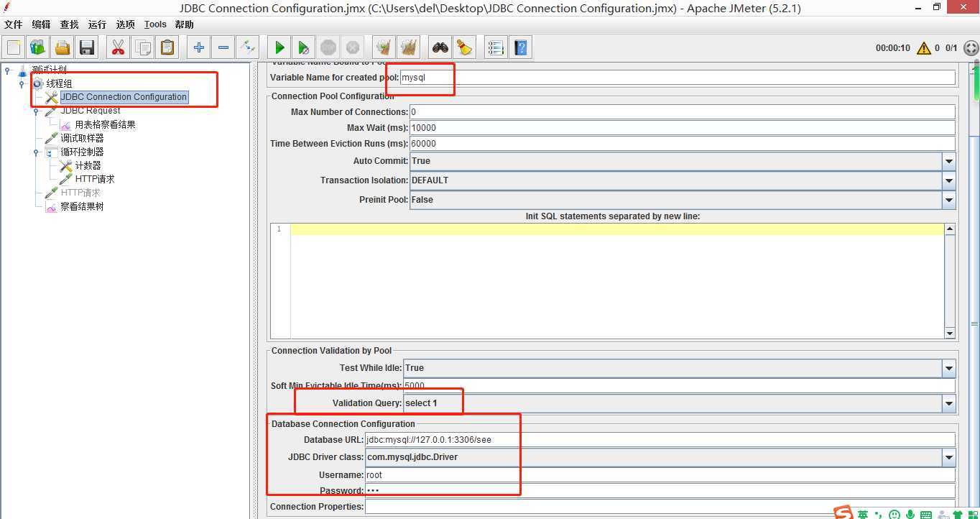Click the Max Wait (ms) field
Screen dimensions: 980x519
point(683,128)
